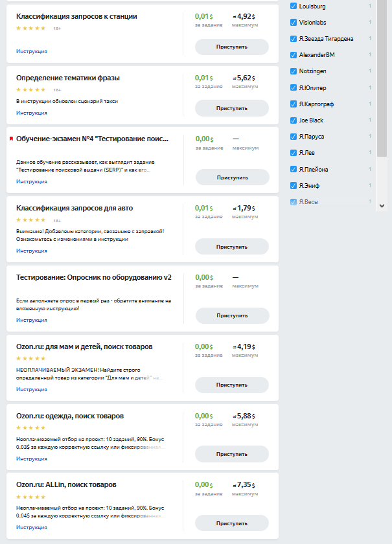Click star rating of Ozon.ru: для мам и детей
Viewport: 392px width, 544px height.
(x=30, y=358)
